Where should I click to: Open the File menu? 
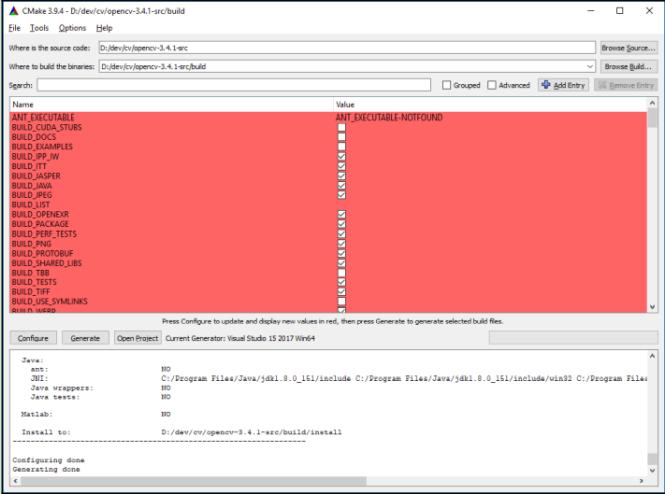click(14, 28)
